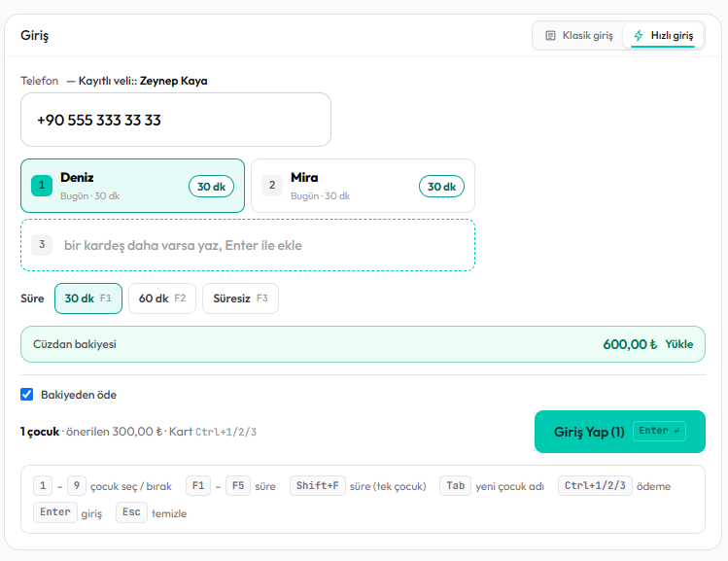728x561 pixels.
Task: Focus the add sibling name field
Action: pos(248,245)
